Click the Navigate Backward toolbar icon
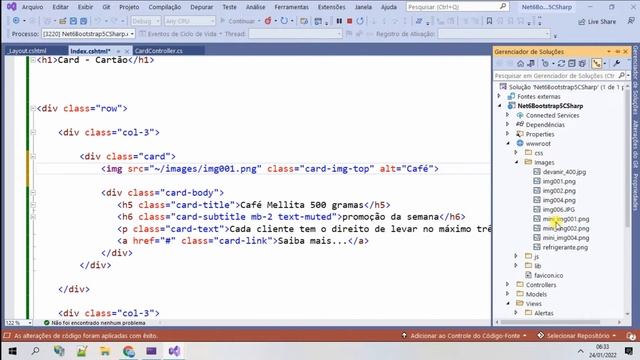640x360 pixels. point(16,21)
